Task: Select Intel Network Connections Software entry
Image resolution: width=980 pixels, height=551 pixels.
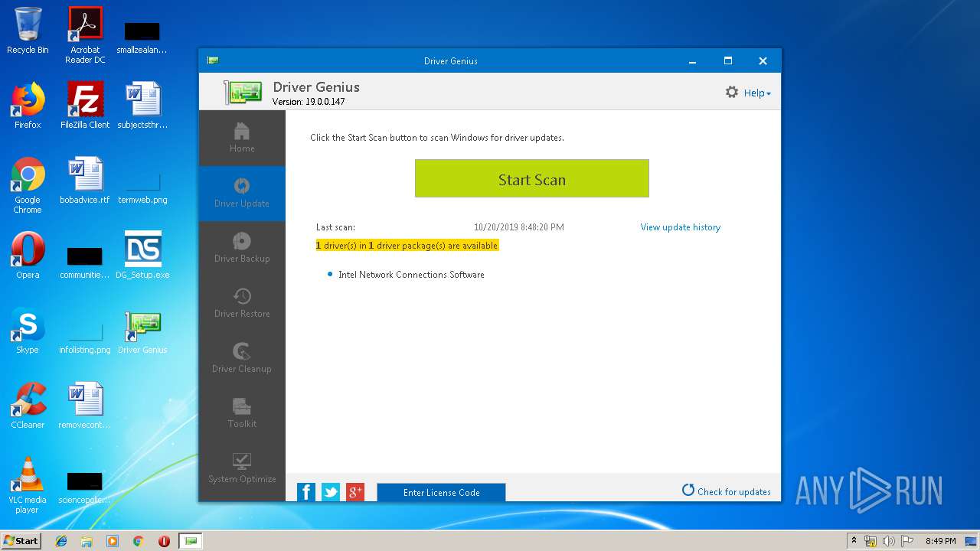Action: click(x=411, y=275)
